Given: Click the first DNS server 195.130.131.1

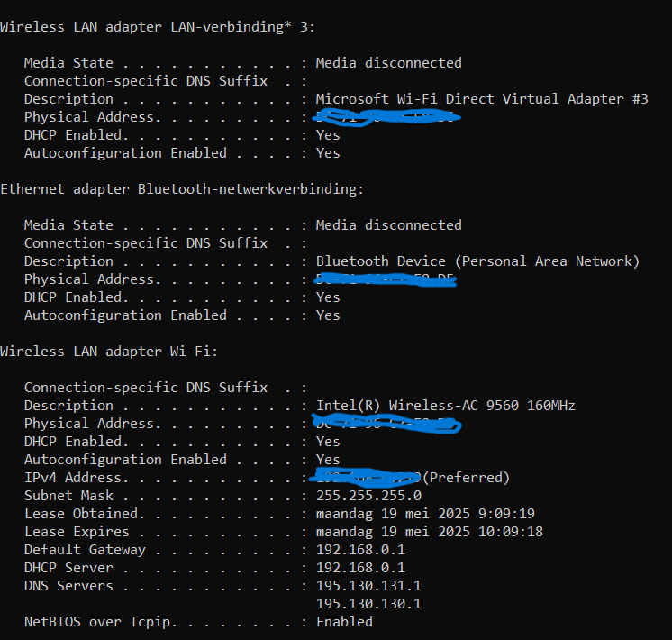Looking at the screenshot, I should [x=369, y=586].
